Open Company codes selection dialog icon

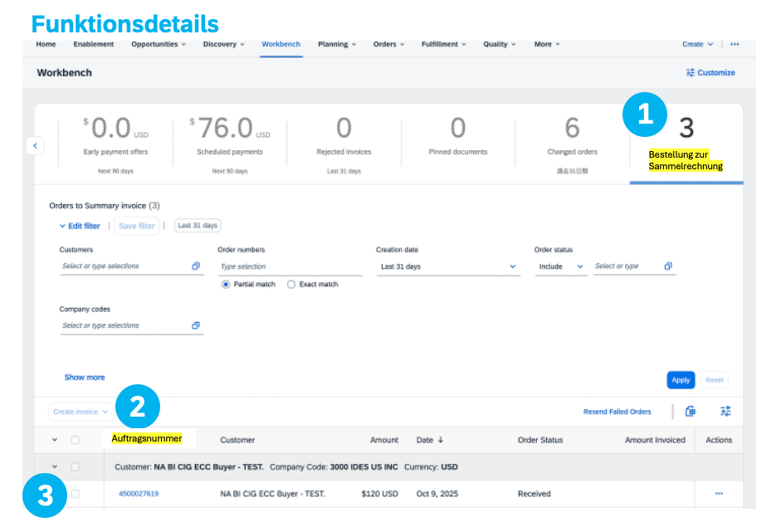click(x=196, y=326)
